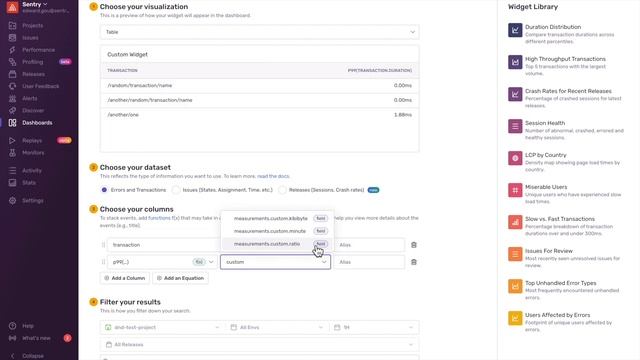This screenshot has height=360, width=640.
Task: Click the High Throughput Transactions widget icon
Action: [x=515, y=62]
